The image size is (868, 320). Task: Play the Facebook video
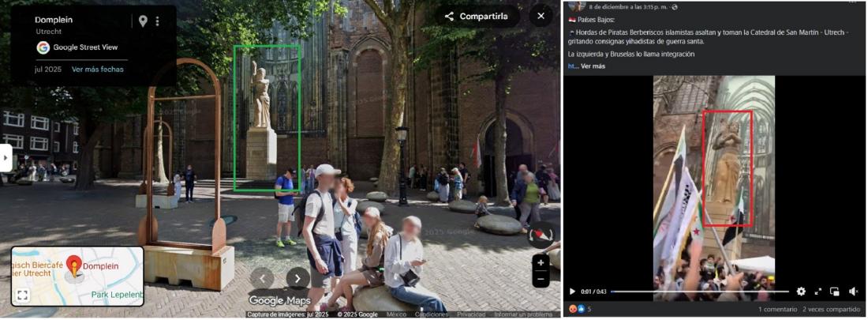pos(572,292)
